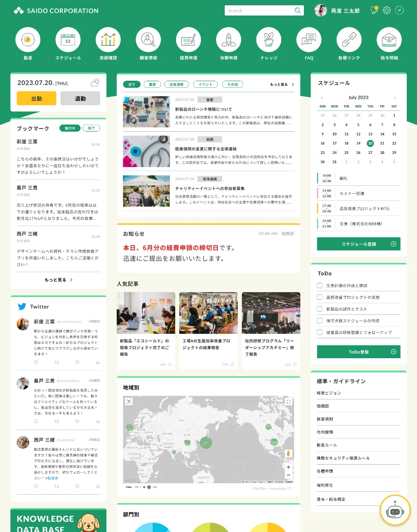The height and width of the screenshot is (532, 417).
Task: Open the 休暇申請 rocket icon
Action: tap(228, 39)
